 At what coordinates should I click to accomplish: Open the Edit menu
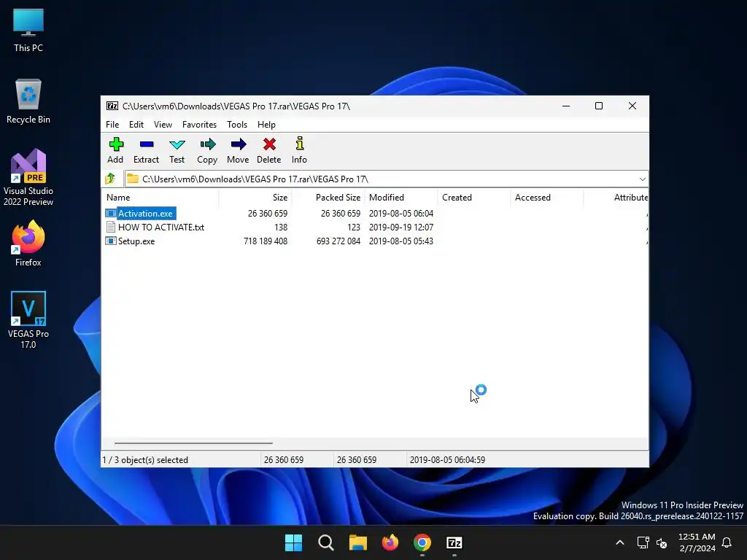pos(136,124)
